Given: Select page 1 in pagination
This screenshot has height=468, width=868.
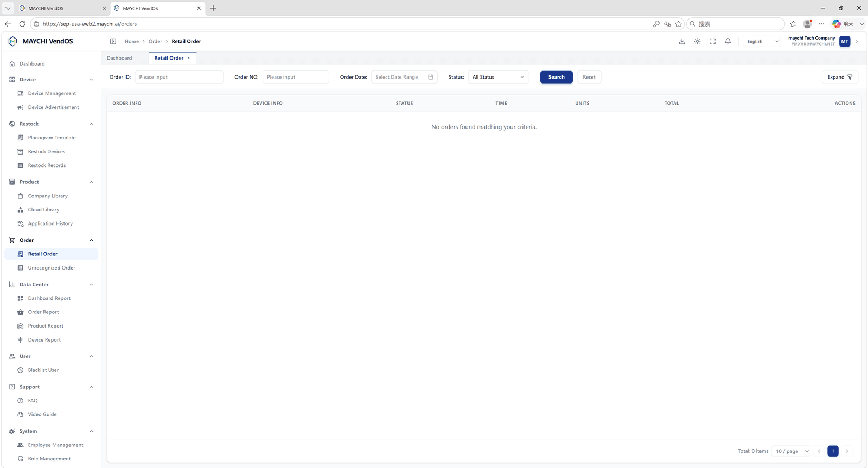Looking at the screenshot, I should coord(833,451).
